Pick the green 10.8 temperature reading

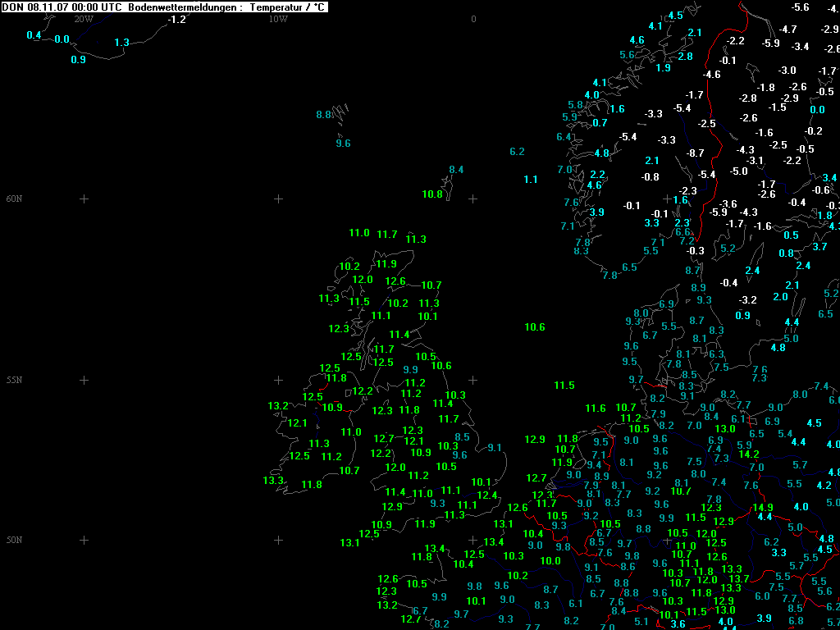coord(432,194)
